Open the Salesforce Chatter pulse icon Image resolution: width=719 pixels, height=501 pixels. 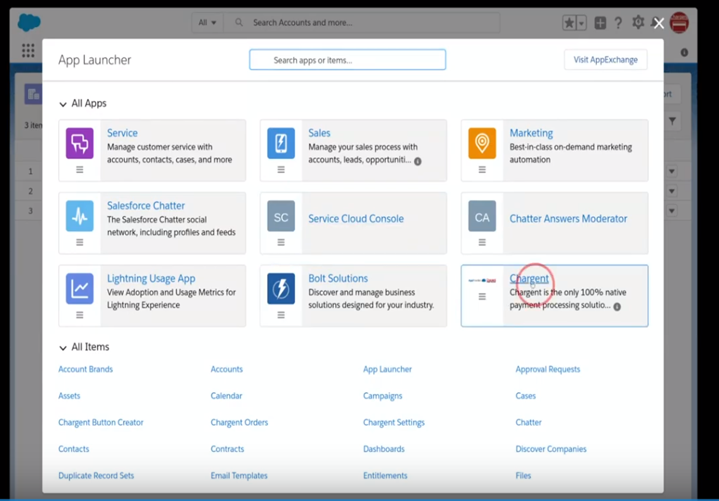(80, 216)
